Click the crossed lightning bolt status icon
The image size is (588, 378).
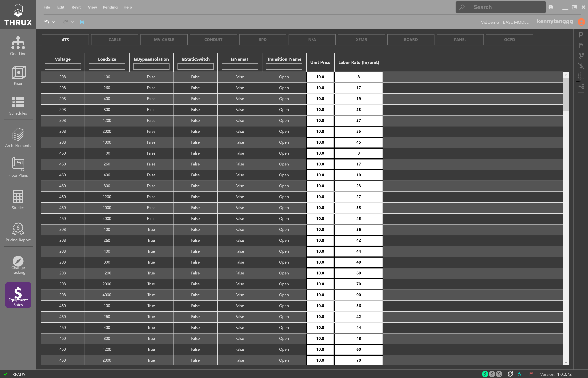click(x=499, y=374)
